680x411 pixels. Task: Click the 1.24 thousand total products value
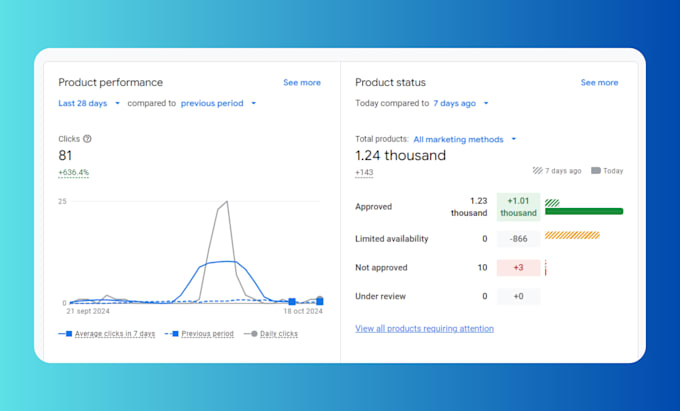pyautogui.click(x=400, y=155)
